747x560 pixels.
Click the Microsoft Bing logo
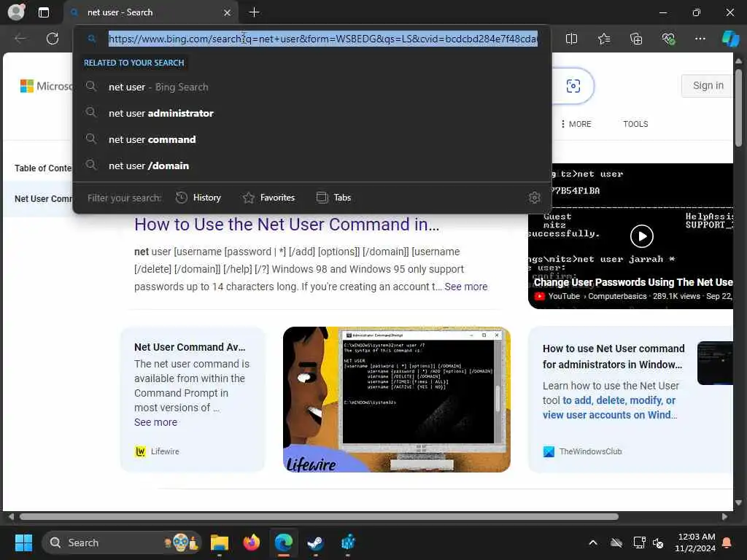tap(46, 86)
